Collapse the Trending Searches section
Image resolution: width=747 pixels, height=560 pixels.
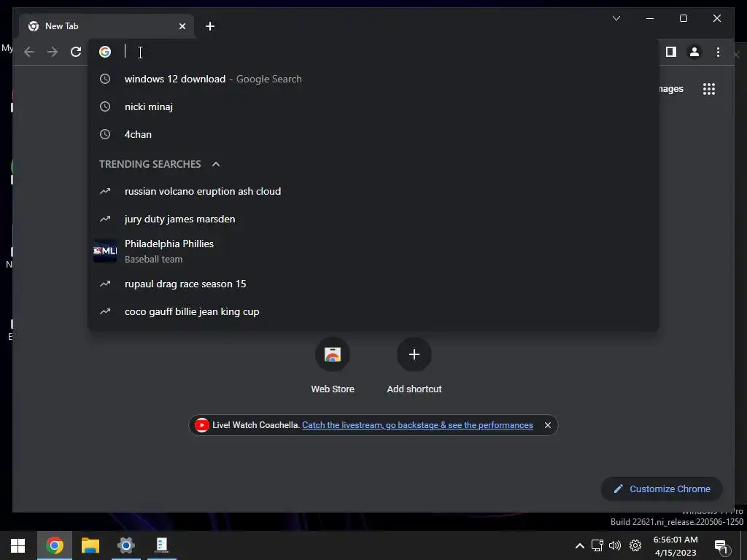216,164
